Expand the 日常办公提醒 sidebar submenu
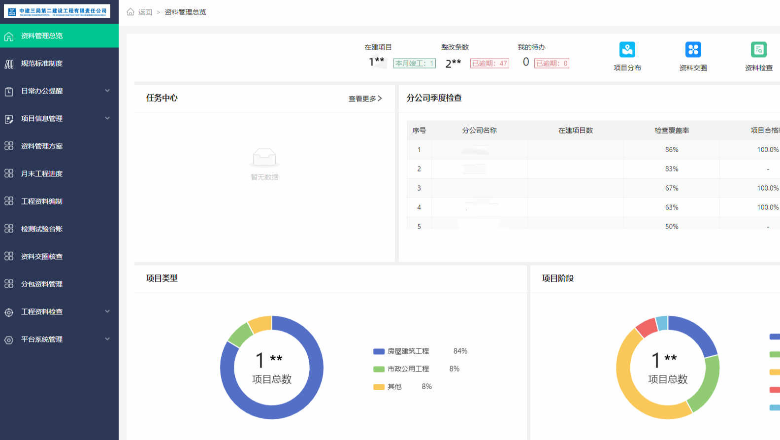This screenshot has height=440, width=780. [107, 91]
